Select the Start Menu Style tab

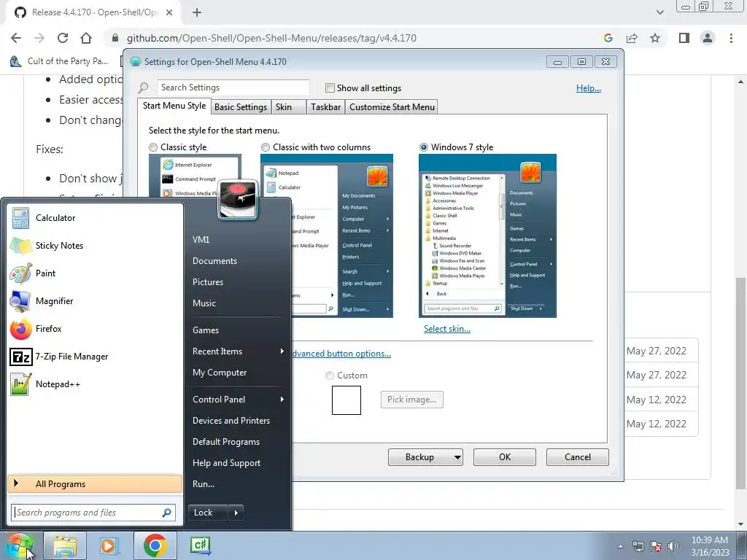(x=174, y=106)
